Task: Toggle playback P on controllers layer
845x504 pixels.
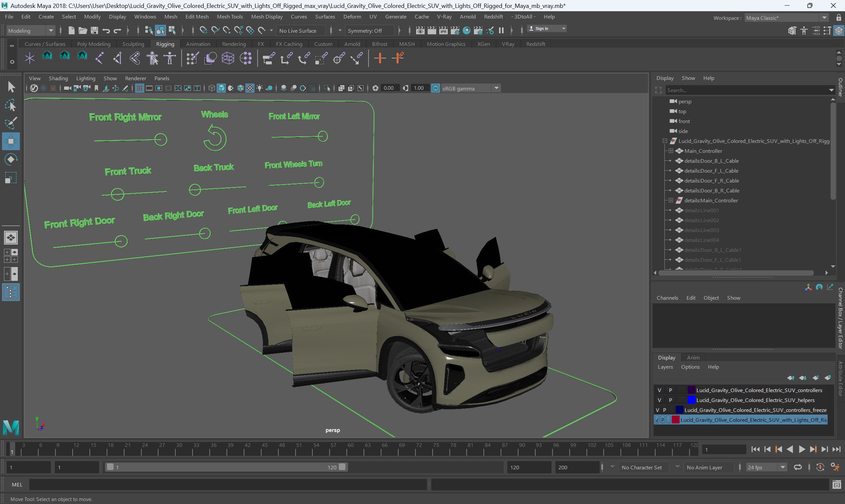Action: (670, 390)
